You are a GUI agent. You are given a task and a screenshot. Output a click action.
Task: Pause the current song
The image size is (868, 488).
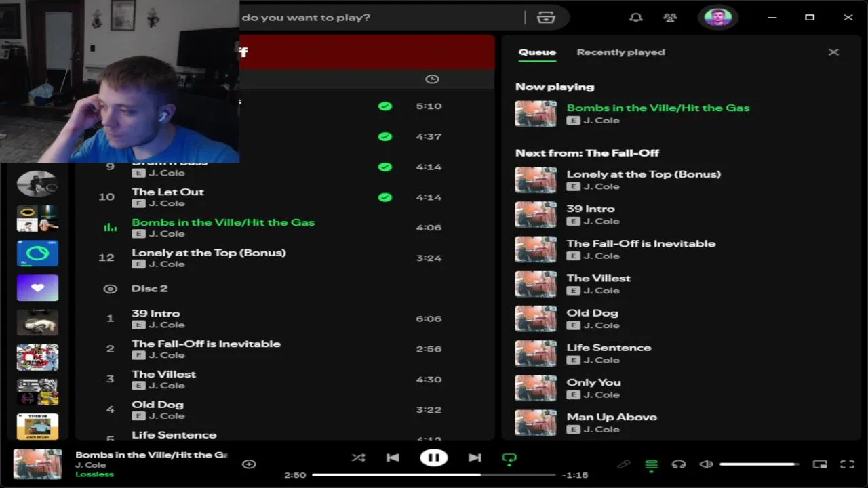pos(434,458)
